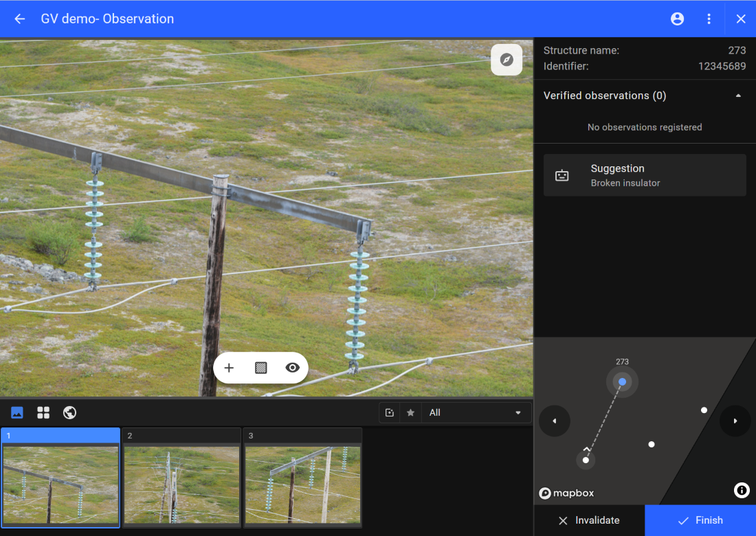
Task: Add a new observation with the plus icon
Action: click(x=229, y=368)
